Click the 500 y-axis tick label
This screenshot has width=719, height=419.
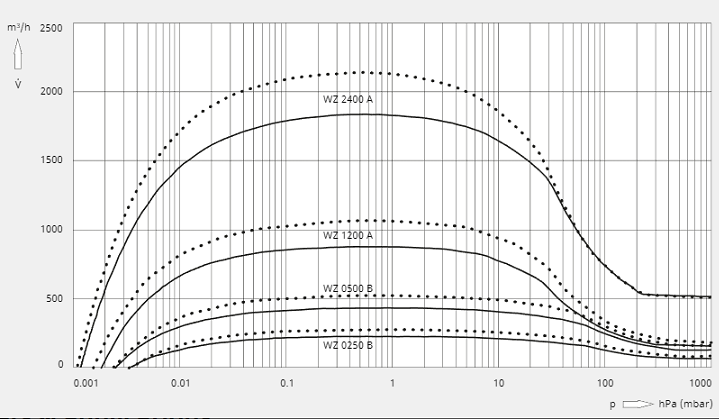click(x=56, y=298)
